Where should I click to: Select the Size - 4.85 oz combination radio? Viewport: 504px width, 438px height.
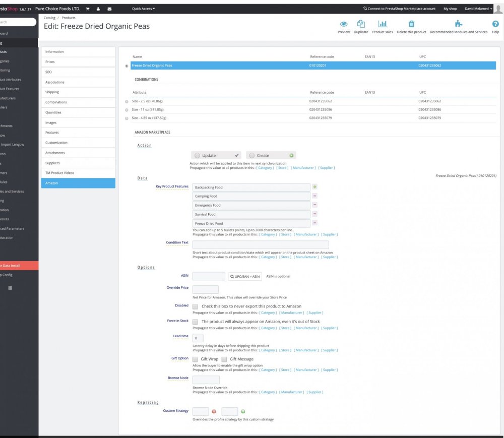point(127,118)
